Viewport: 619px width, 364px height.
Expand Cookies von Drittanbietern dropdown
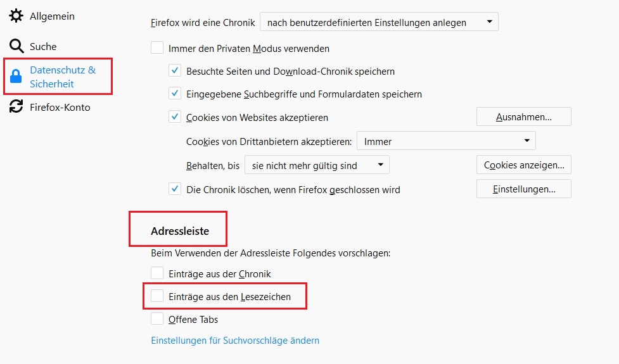[446, 141]
